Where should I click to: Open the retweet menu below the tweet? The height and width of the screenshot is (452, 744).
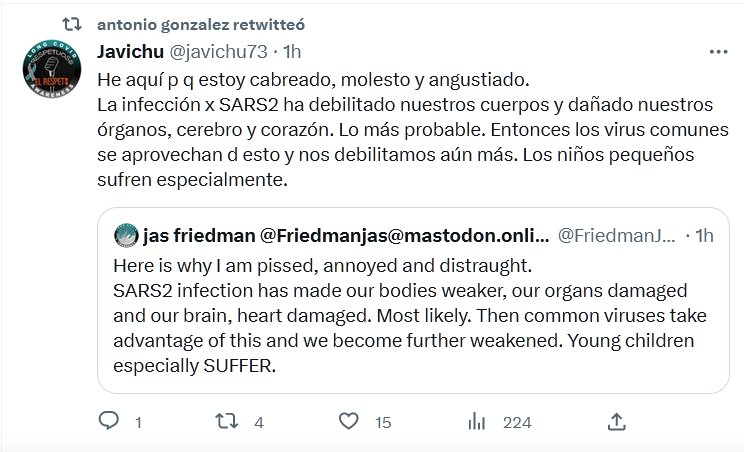coord(229,421)
